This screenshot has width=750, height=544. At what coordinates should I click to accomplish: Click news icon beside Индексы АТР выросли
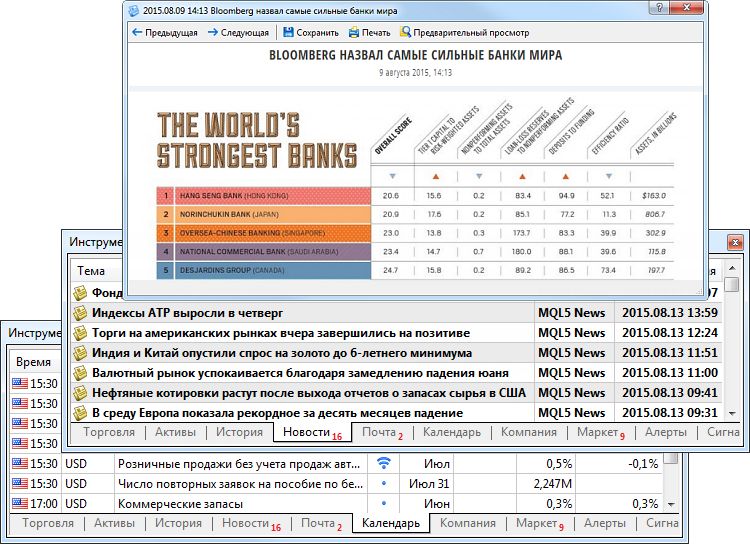80,313
